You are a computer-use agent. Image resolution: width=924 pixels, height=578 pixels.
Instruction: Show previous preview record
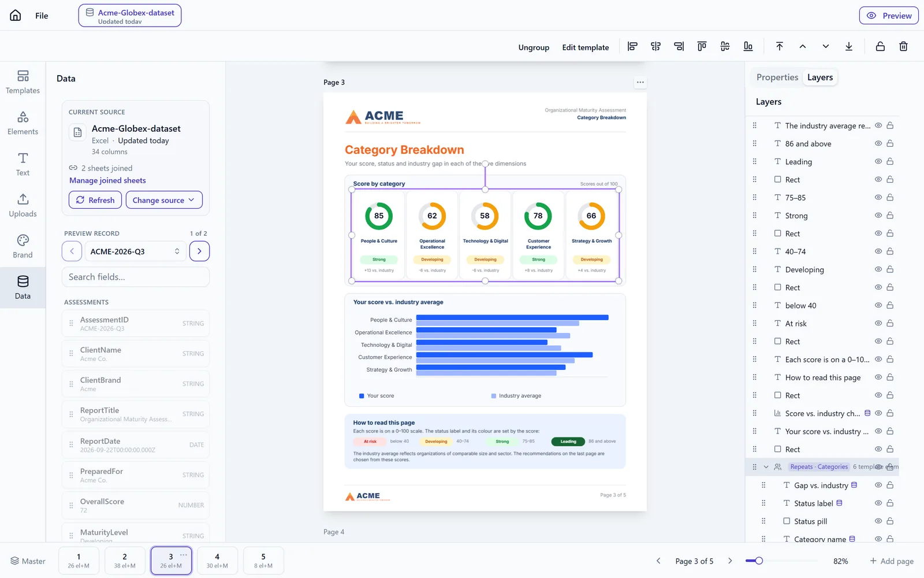(x=72, y=251)
